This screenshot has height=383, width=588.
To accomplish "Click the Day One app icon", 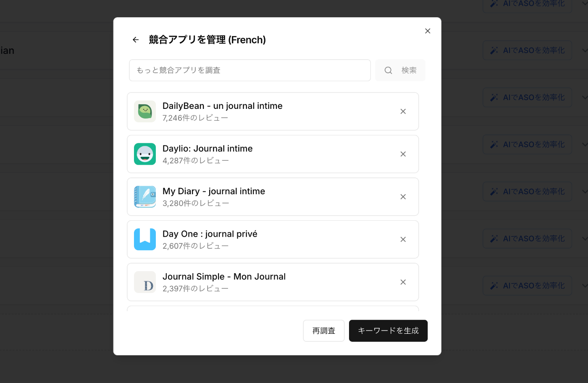I will tap(144, 239).
